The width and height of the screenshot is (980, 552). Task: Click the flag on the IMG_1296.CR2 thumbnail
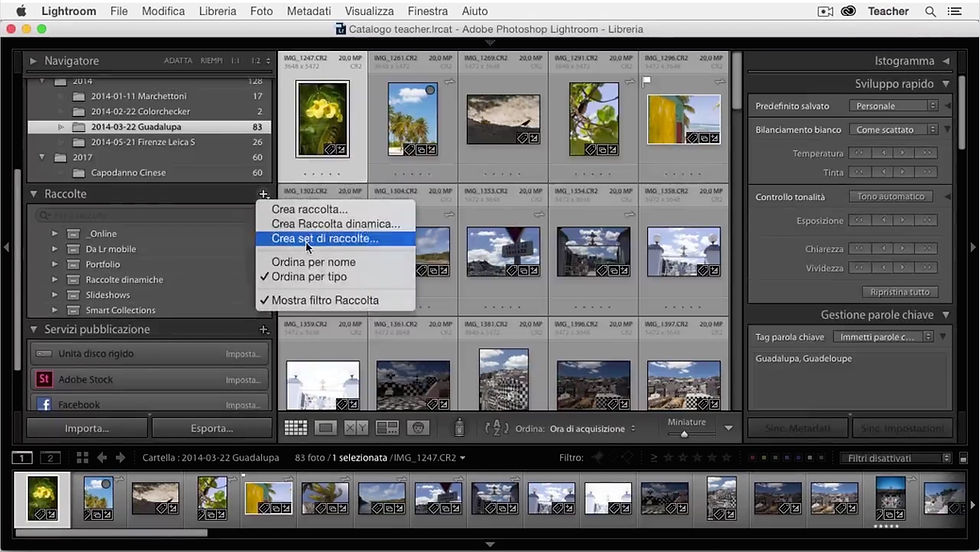point(646,81)
